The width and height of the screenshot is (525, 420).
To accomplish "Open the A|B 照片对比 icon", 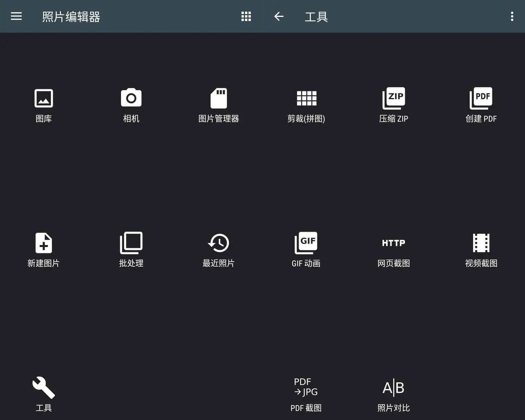I will (x=394, y=387).
